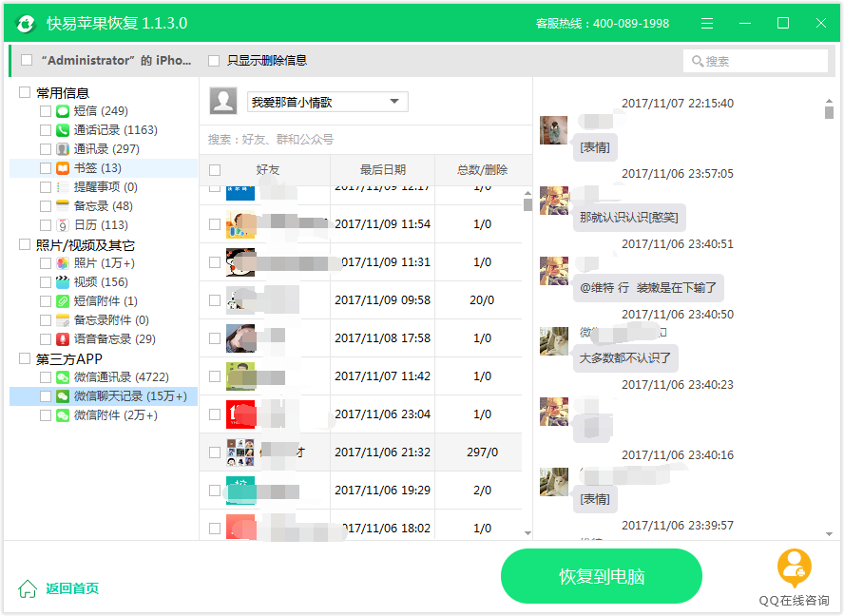Select 通讯录 (297) in the tree
Screen dimensions: 844x616
click(x=106, y=149)
